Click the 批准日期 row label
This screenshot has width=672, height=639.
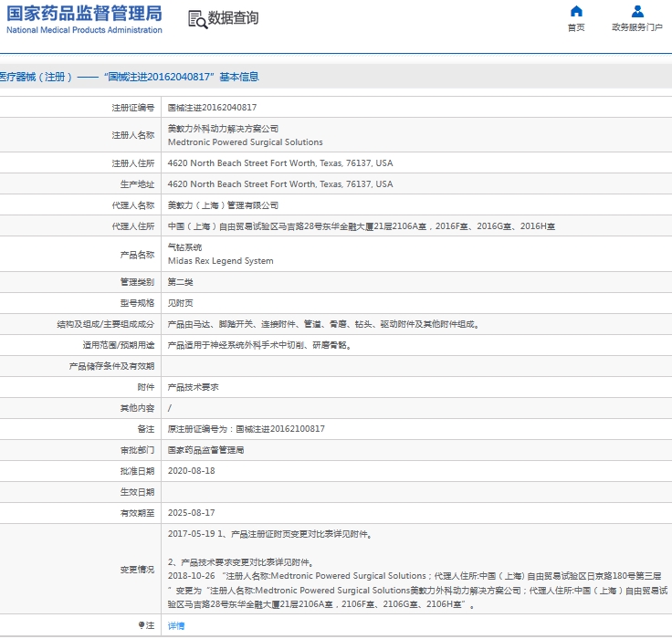(x=137, y=471)
